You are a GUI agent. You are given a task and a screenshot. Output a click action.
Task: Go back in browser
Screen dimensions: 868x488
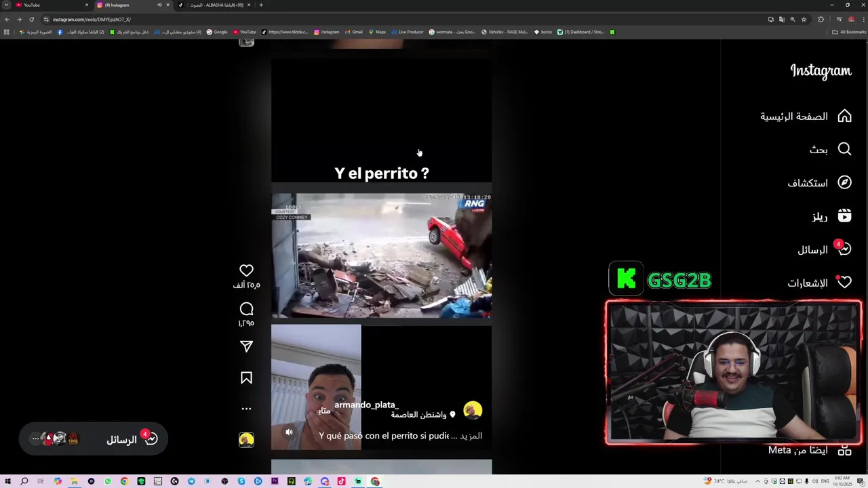tap(7, 19)
